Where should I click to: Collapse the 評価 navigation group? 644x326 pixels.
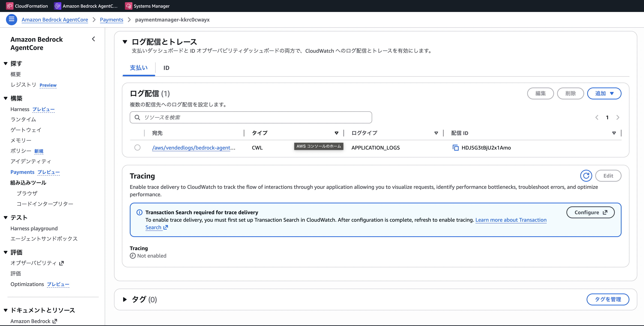click(5, 252)
